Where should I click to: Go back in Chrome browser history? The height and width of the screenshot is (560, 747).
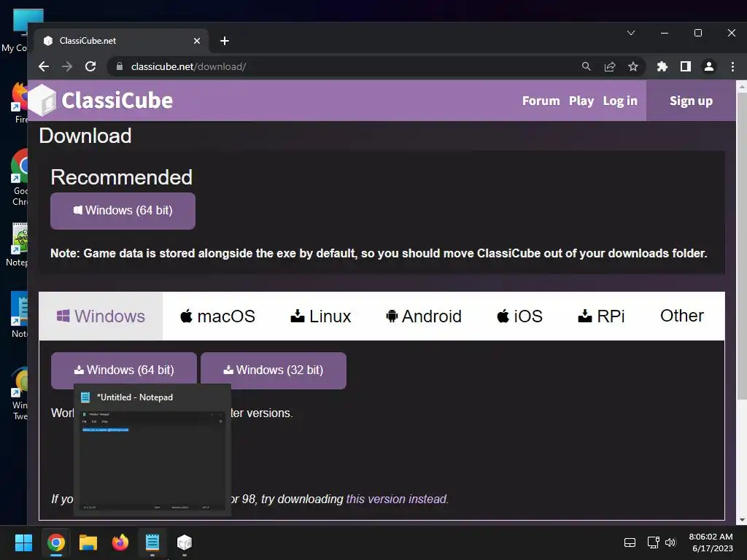click(44, 66)
